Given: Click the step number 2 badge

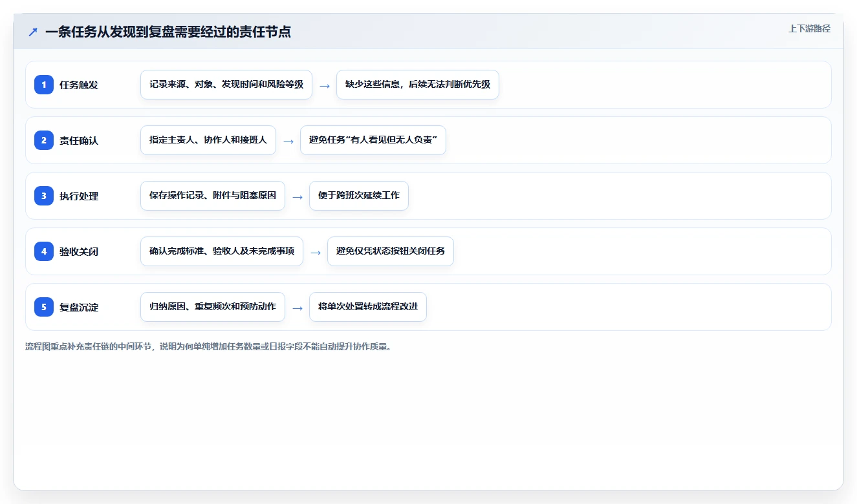Looking at the screenshot, I should point(44,140).
